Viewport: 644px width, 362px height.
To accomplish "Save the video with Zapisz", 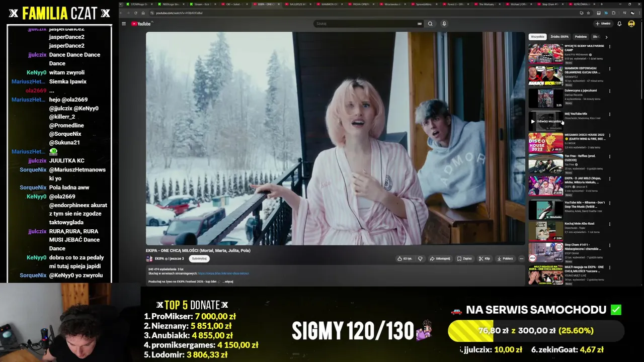I will tap(464, 258).
